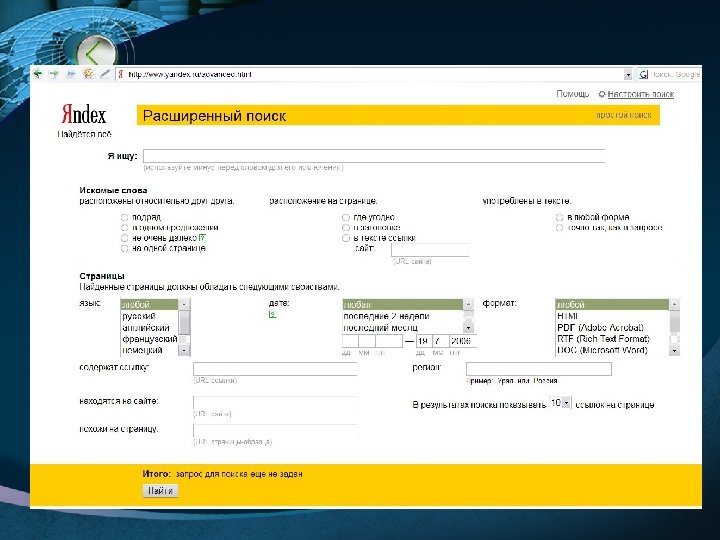The height and width of the screenshot is (540, 720).
Task: Click date list scroll-down arrow
Action: tap(468, 327)
